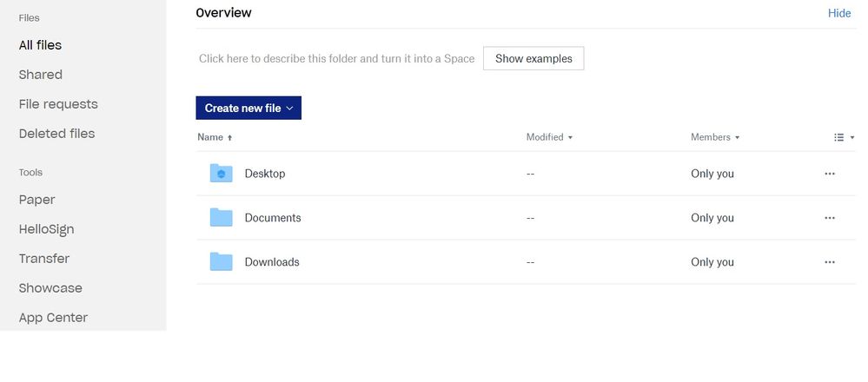868x382 pixels.
Task: Open more options for Downloads folder
Action: (829, 262)
